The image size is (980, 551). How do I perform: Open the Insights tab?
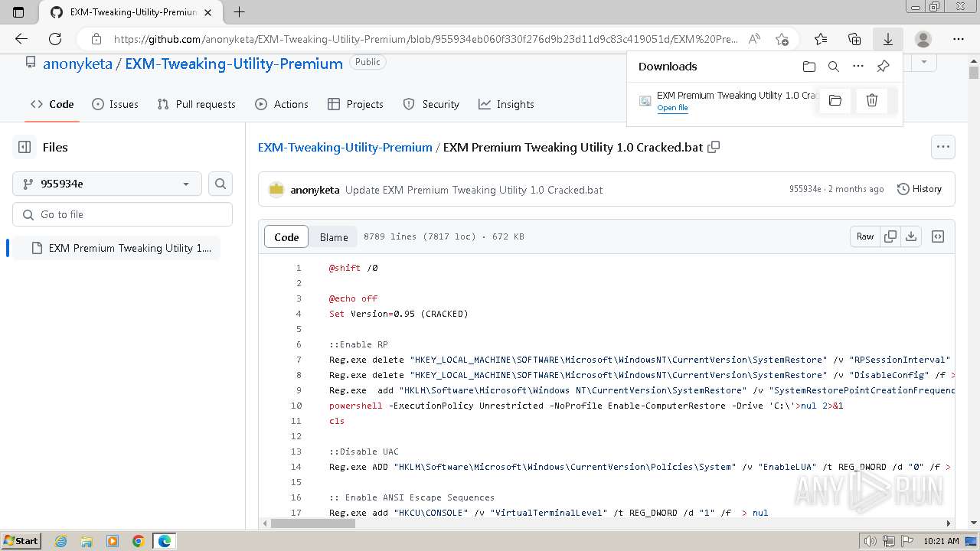coord(506,104)
